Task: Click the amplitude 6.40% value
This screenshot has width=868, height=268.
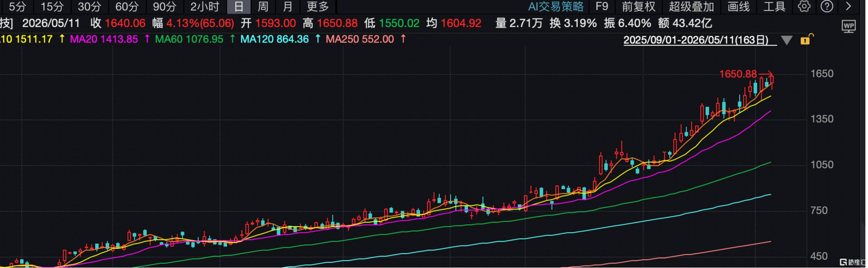Action: (x=635, y=23)
